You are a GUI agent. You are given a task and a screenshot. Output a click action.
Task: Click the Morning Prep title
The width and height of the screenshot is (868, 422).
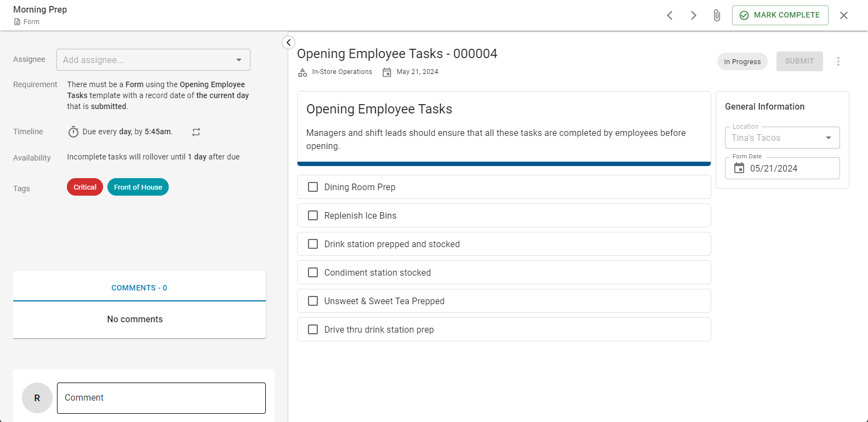(x=40, y=9)
